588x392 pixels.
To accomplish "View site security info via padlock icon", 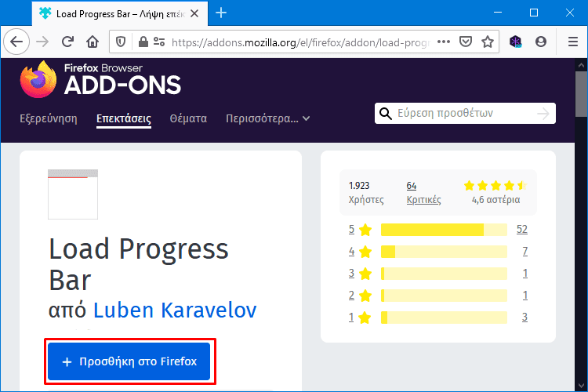I will point(143,42).
